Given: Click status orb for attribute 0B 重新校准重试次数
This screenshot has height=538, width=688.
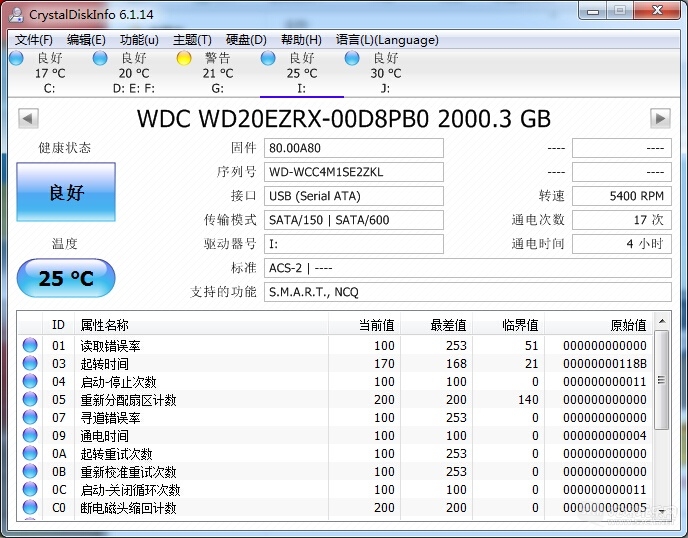Looking at the screenshot, I should point(30,471).
